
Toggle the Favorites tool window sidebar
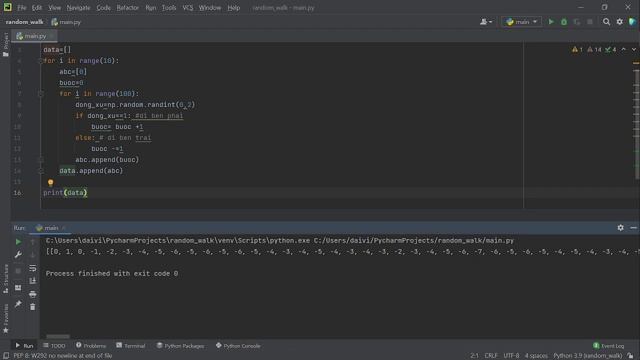click(x=5, y=318)
